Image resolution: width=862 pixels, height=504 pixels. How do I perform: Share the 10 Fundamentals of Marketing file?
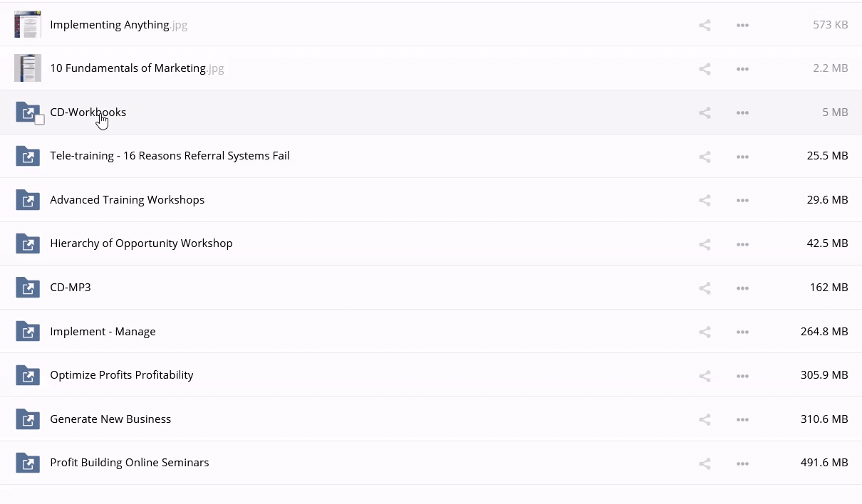(x=705, y=69)
